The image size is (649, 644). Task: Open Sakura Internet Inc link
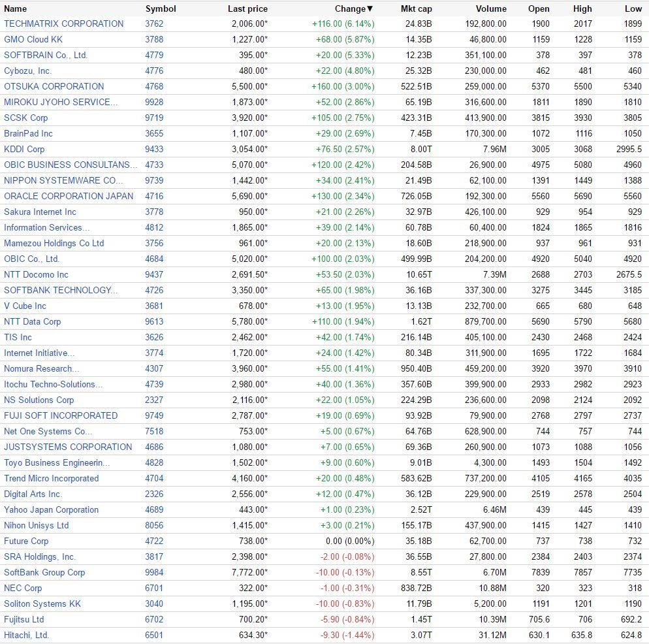(x=40, y=212)
